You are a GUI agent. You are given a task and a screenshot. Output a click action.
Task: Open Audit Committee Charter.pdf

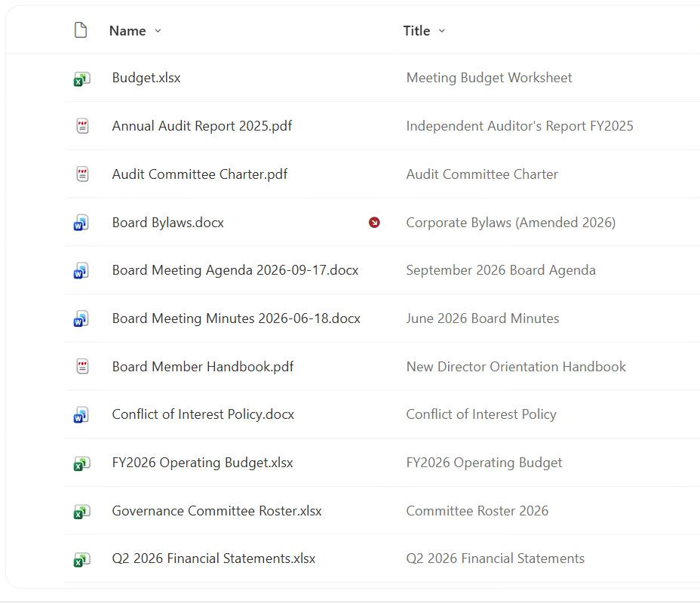click(200, 174)
